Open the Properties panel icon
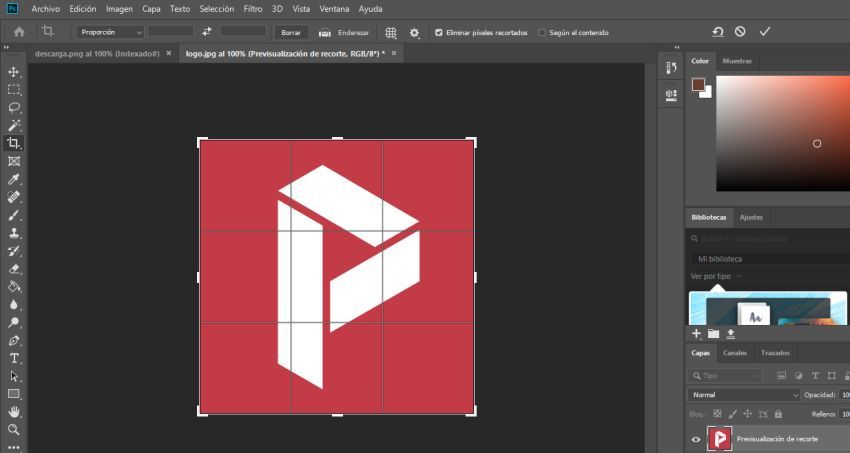Image resolution: width=850 pixels, height=453 pixels. (x=671, y=95)
